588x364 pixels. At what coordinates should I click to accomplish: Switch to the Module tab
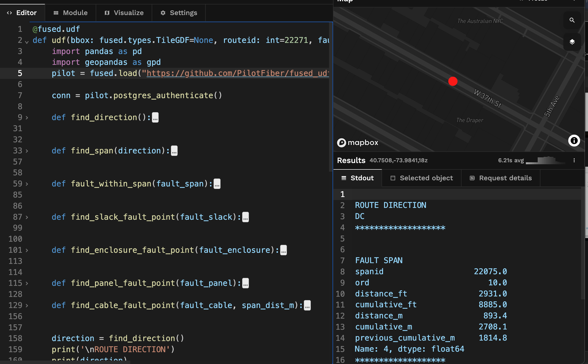pos(71,13)
